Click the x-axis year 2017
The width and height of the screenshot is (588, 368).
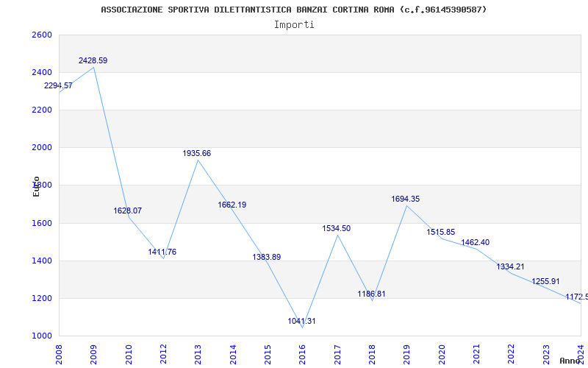pyautogui.click(x=337, y=355)
